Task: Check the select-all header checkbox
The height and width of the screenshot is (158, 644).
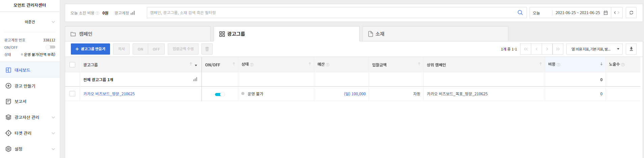Action: point(72,65)
